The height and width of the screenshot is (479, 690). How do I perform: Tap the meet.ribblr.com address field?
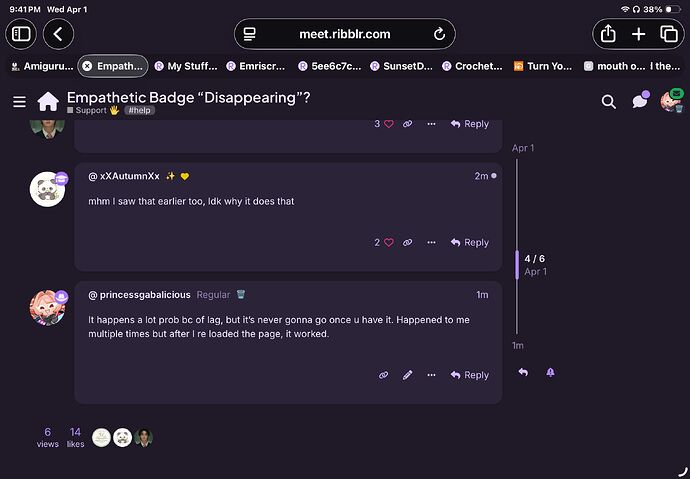(x=344, y=34)
